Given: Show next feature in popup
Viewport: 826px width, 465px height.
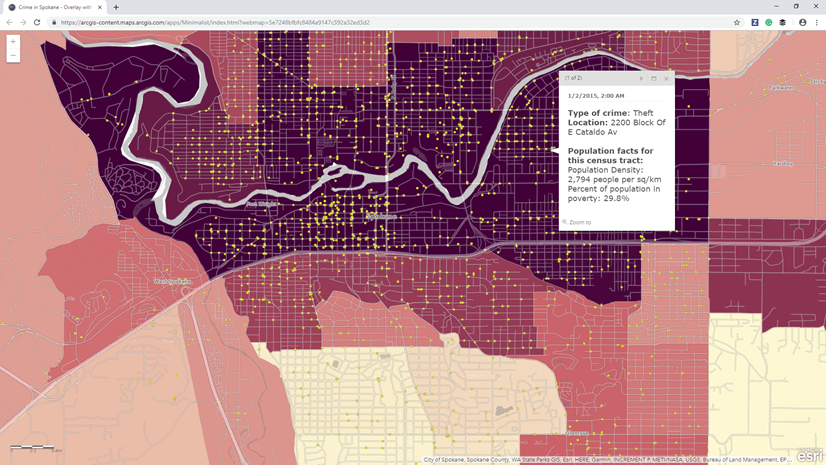Looking at the screenshot, I should coord(641,78).
